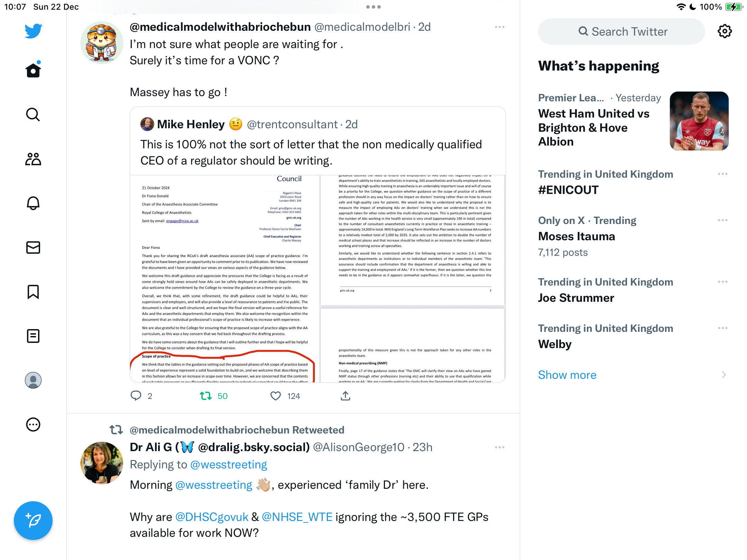The width and height of the screenshot is (747, 560).
Task: Open the Home feed icon
Action: coord(33,69)
